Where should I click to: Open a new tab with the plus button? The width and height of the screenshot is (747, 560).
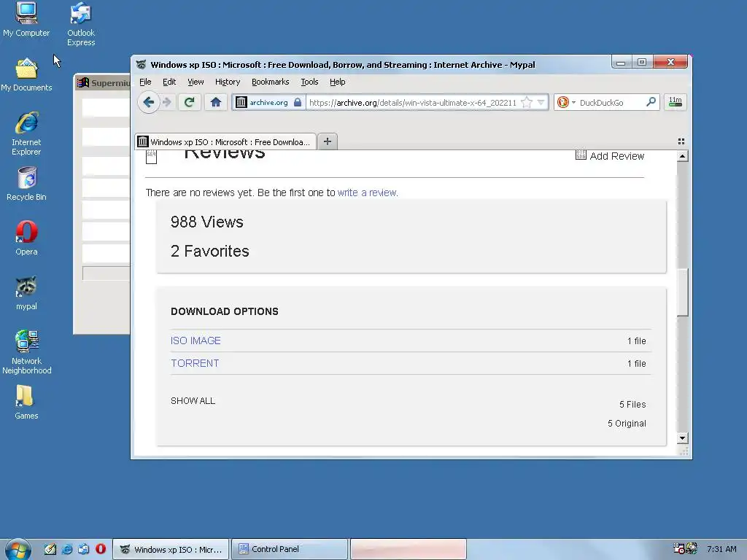tap(328, 141)
